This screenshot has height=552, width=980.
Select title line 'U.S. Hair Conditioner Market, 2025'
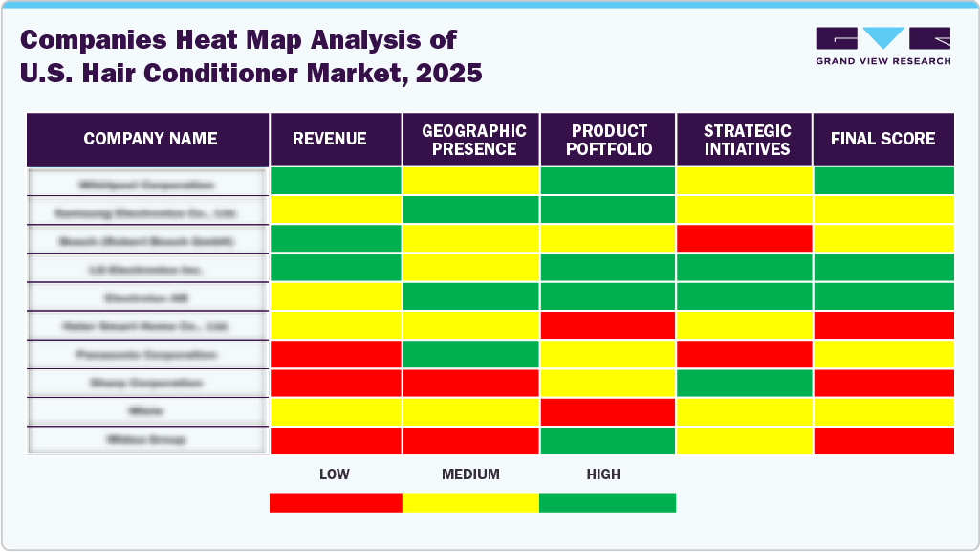[x=251, y=73]
